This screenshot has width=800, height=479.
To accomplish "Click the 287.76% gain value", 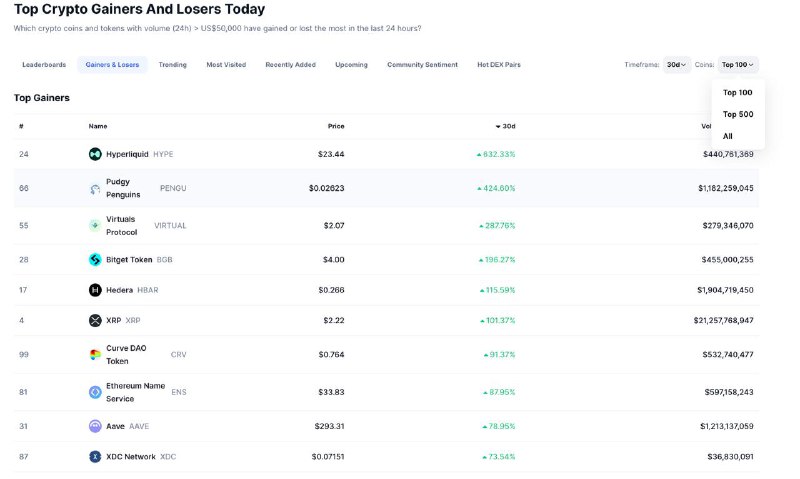I will pos(497,225).
